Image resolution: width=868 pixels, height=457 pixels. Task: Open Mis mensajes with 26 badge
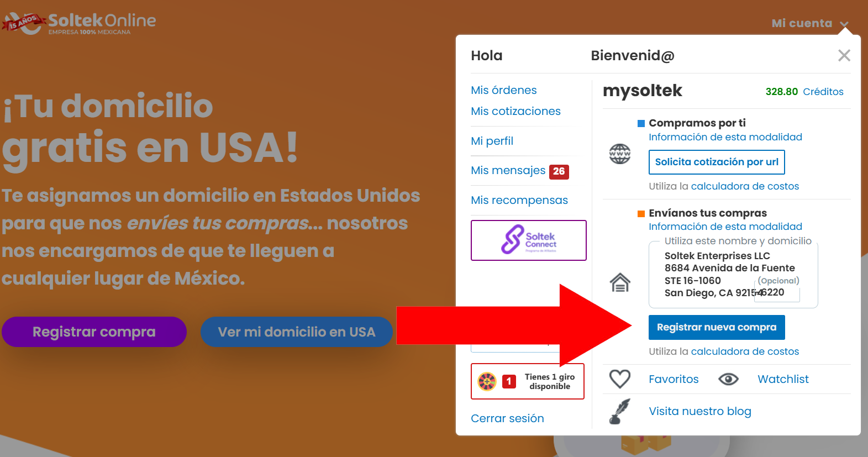click(x=520, y=171)
